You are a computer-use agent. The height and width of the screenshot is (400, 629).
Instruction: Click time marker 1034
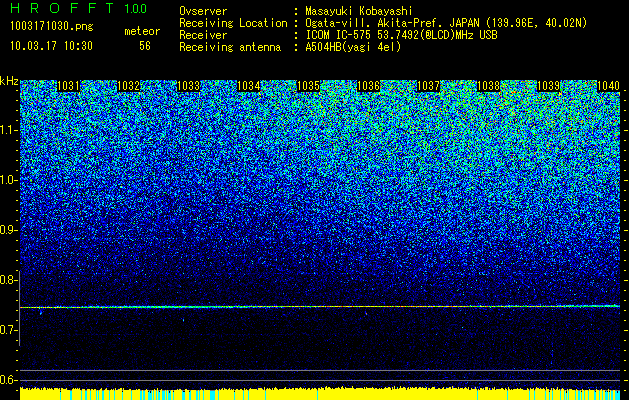(249, 86)
